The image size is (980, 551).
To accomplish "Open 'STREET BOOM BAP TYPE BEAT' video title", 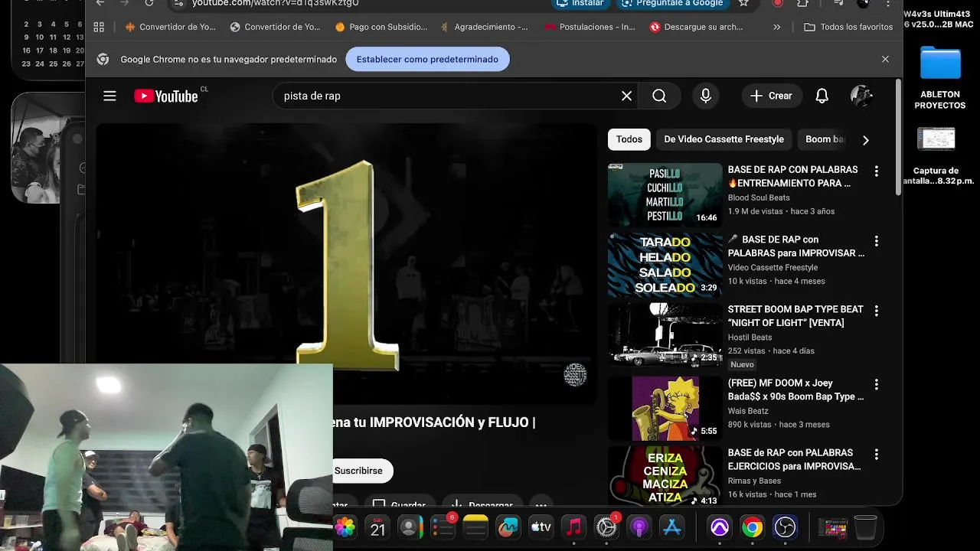I will coord(795,316).
